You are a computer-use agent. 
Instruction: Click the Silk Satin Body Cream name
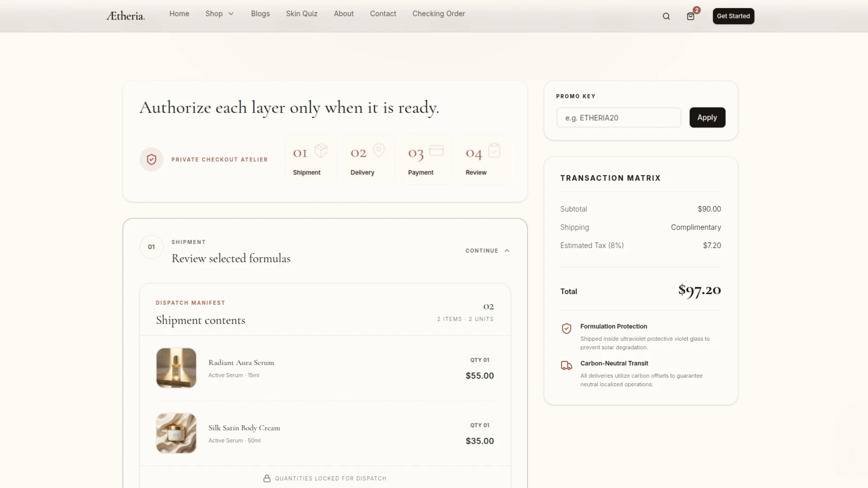click(x=244, y=428)
